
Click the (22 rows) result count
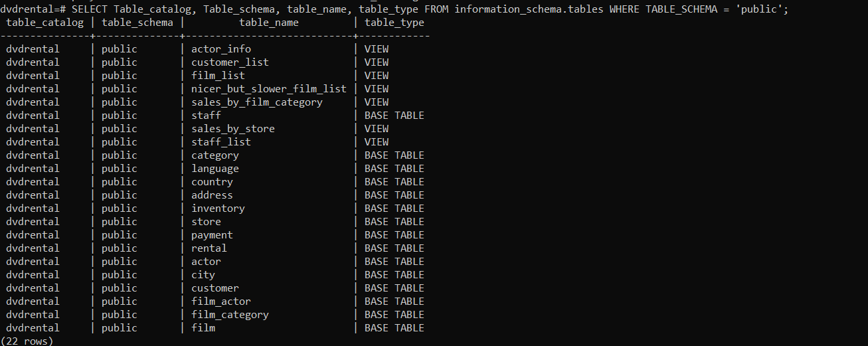[27, 341]
